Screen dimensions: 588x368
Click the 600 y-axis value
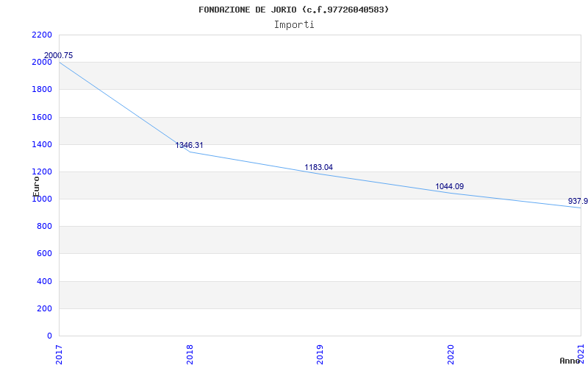[x=44, y=254]
